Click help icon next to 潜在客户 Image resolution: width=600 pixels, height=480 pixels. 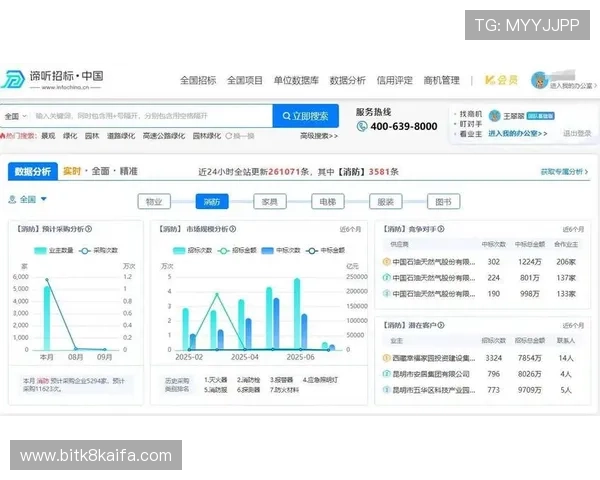[441, 325]
